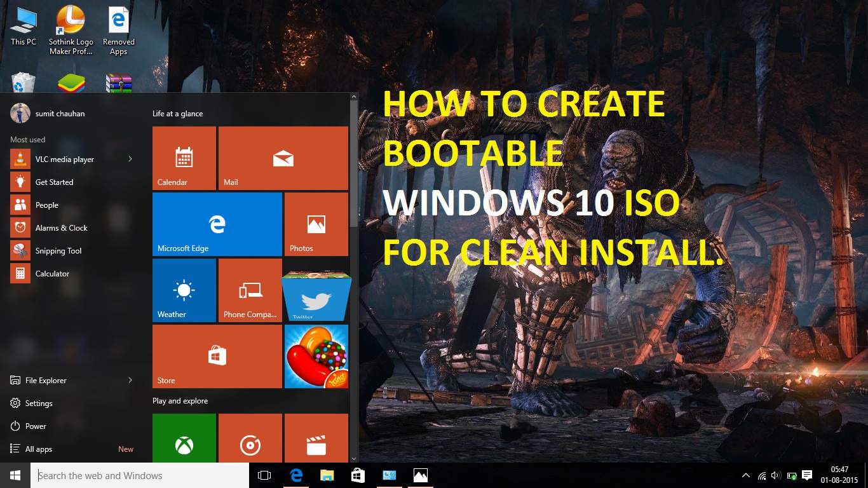
Task: Select the Sothink Logo Maker desktop shortcut
Action: coord(71,30)
